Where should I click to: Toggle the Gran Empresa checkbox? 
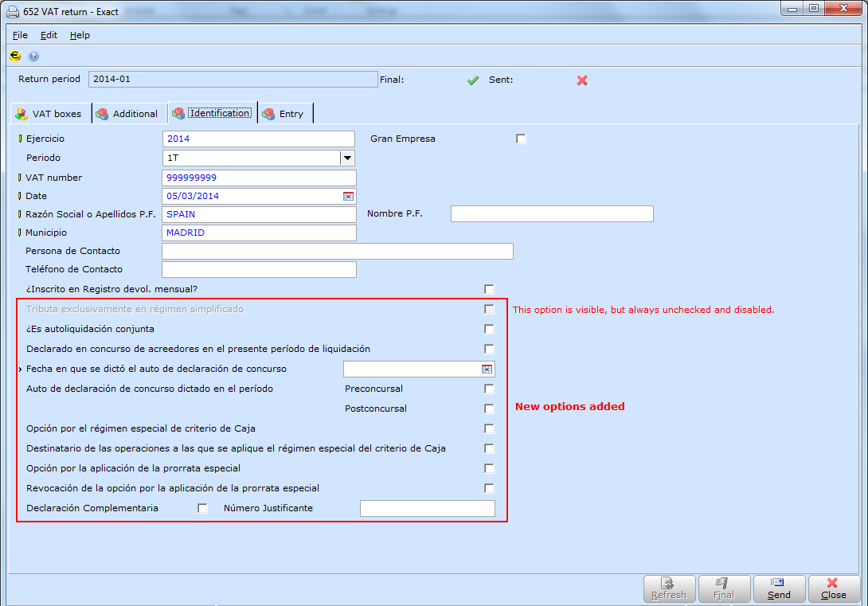click(521, 139)
